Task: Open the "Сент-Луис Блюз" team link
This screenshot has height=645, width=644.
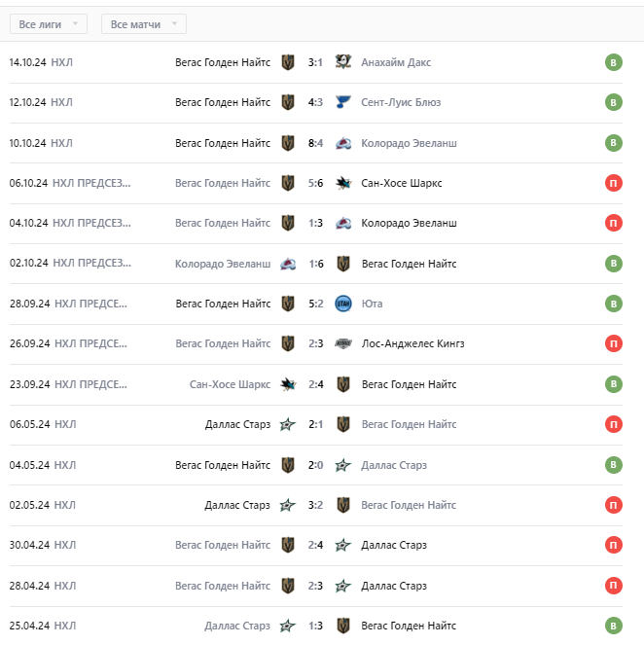Action: [x=402, y=102]
